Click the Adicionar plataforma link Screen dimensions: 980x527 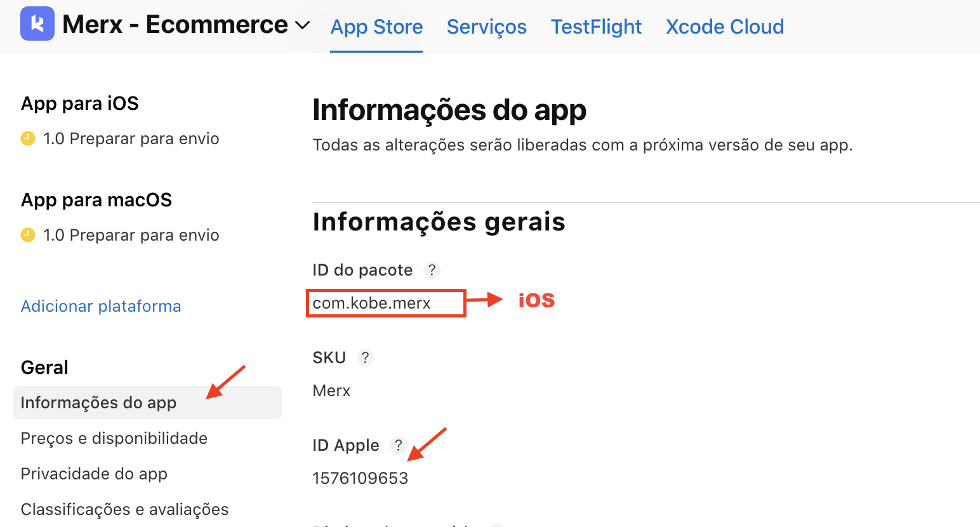[x=101, y=306]
